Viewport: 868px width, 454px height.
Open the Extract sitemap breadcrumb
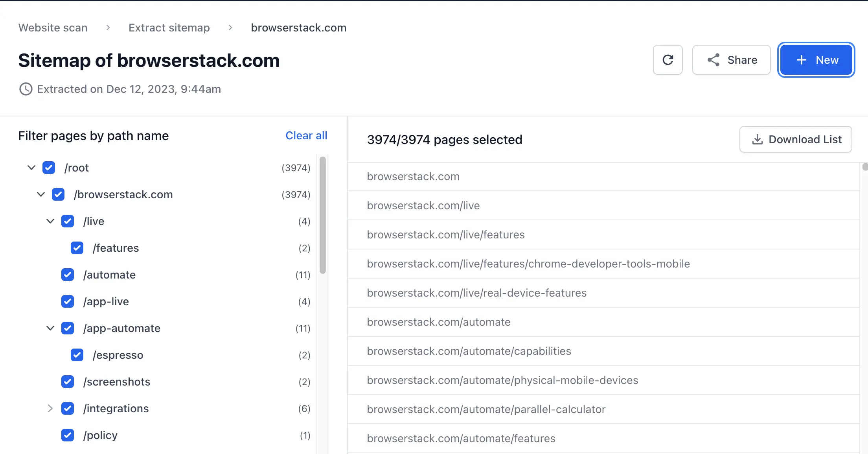click(x=169, y=28)
